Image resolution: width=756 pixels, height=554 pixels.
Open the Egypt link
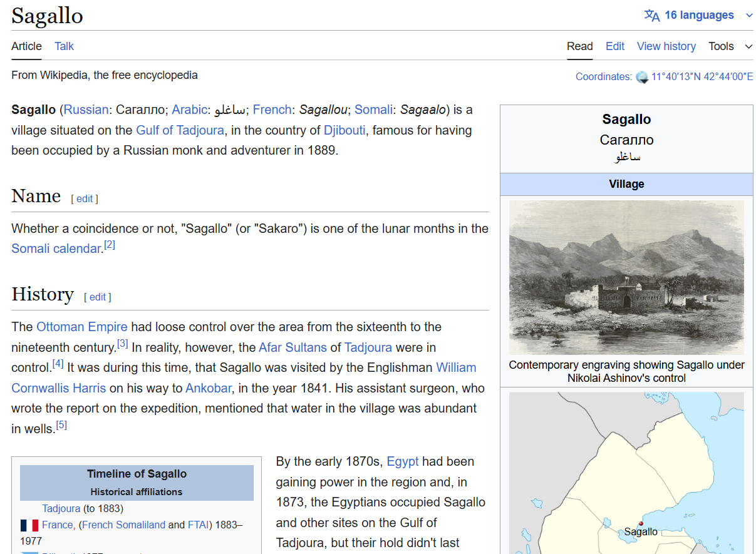403,461
